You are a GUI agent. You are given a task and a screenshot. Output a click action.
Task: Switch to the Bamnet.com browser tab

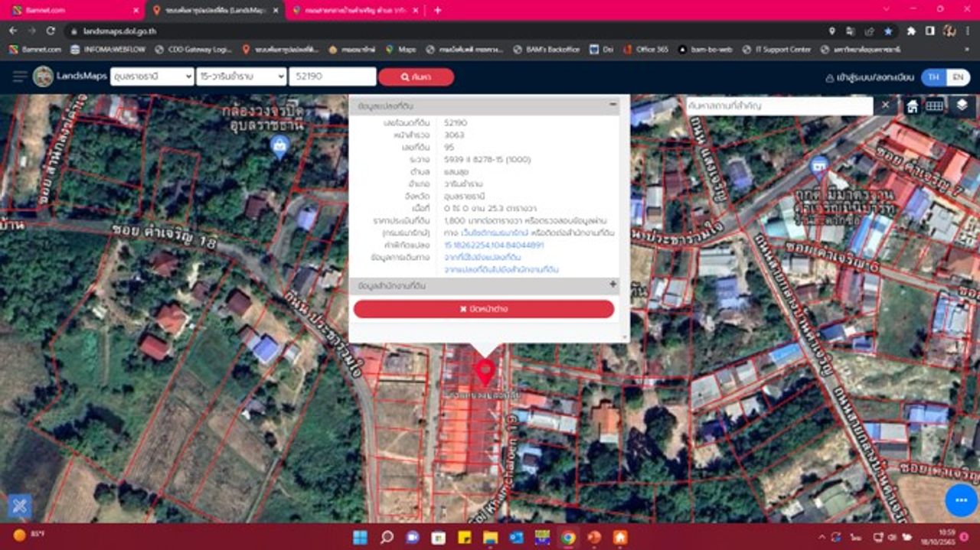pos(73,11)
